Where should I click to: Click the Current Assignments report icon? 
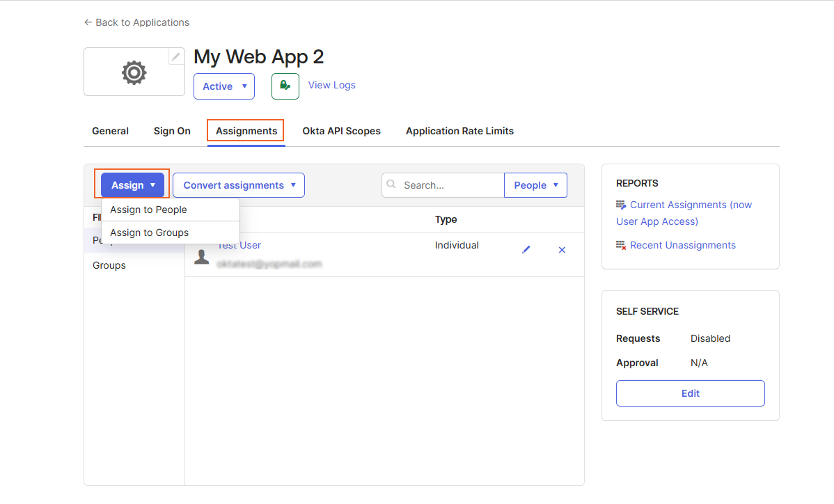621,205
